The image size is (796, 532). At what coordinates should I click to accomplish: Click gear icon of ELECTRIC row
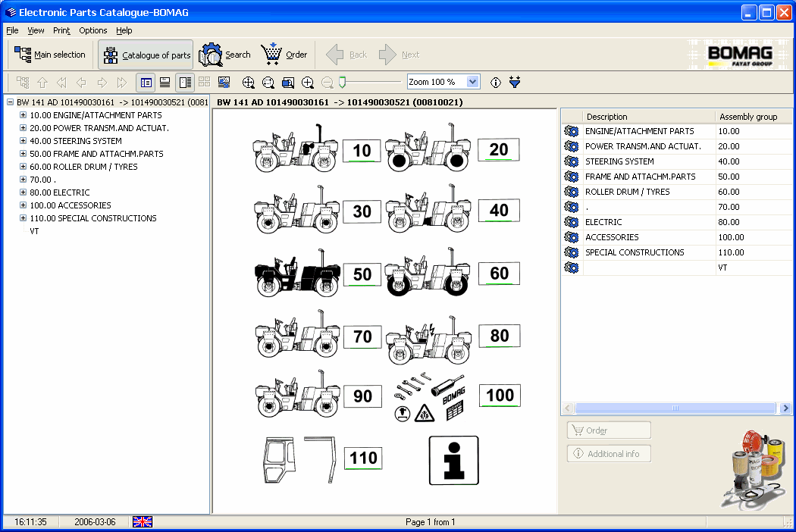point(572,222)
